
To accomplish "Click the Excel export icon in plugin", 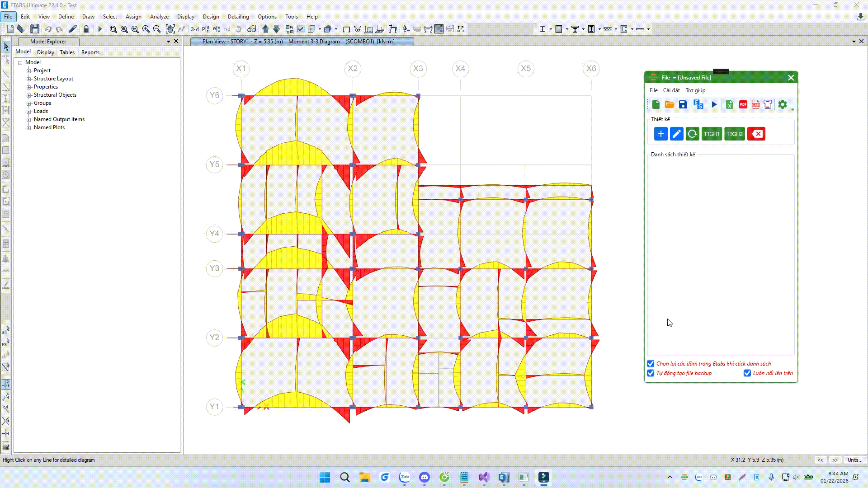I will point(729,104).
